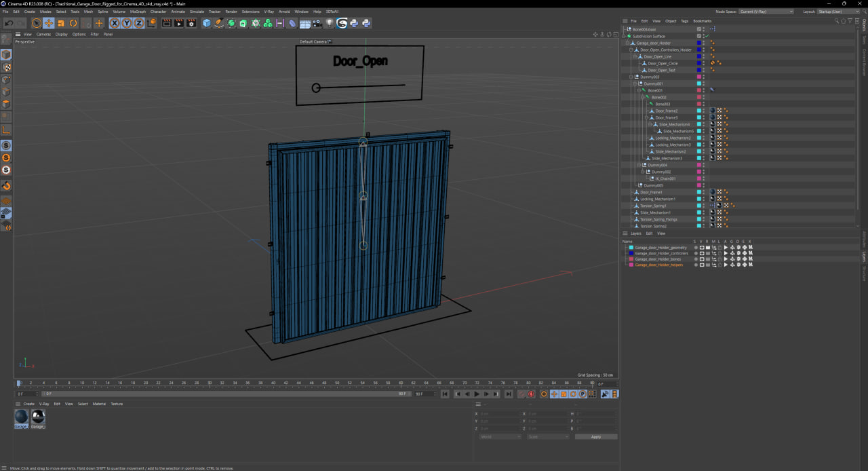Toggle render flag for Garage_door_Holder_bones layer
868x471 pixels.
coord(707,259)
